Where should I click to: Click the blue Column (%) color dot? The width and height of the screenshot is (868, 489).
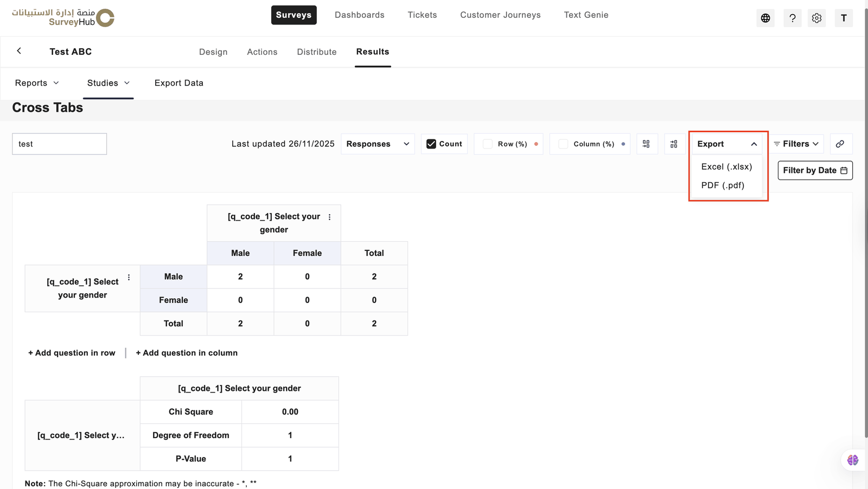click(623, 144)
